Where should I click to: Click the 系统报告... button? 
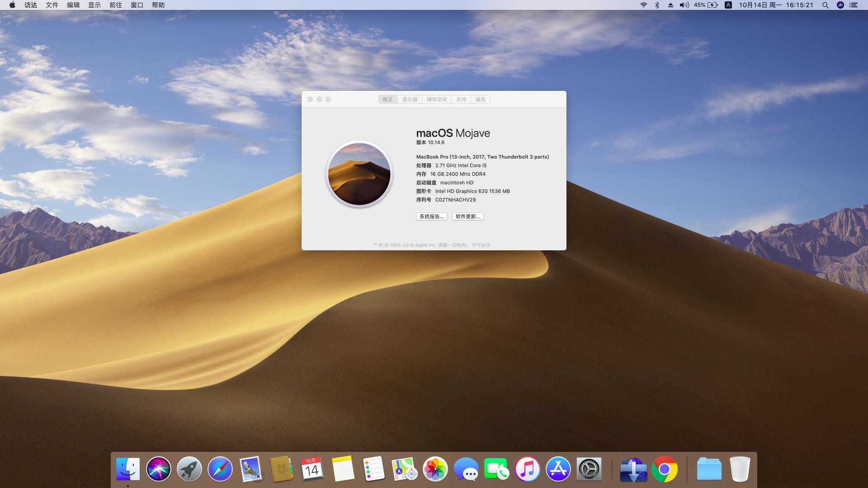(x=431, y=216)
